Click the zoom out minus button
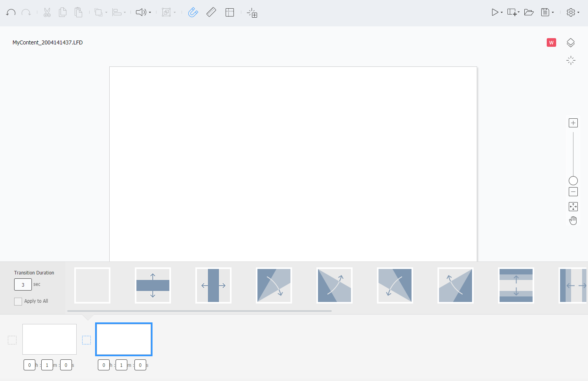Viewport: 588px width, 381px height. pyautogui.click(x=573, y=192)
